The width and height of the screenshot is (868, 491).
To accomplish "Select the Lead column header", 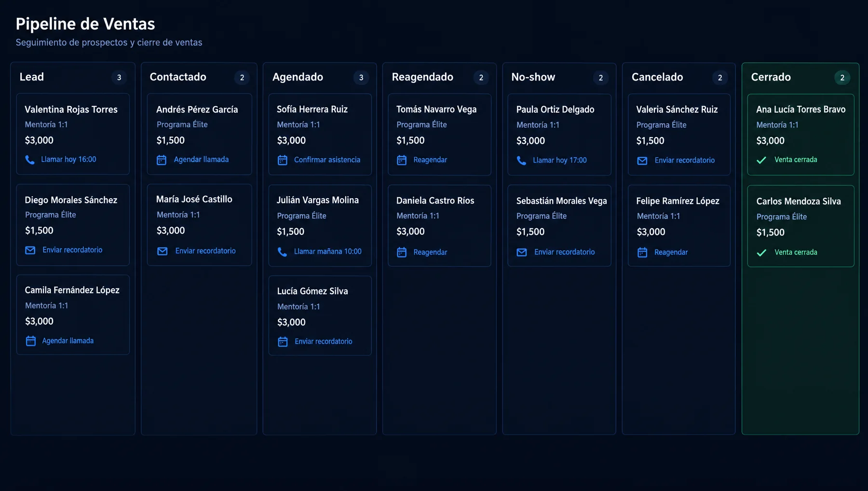I will [x=32, y=77].
